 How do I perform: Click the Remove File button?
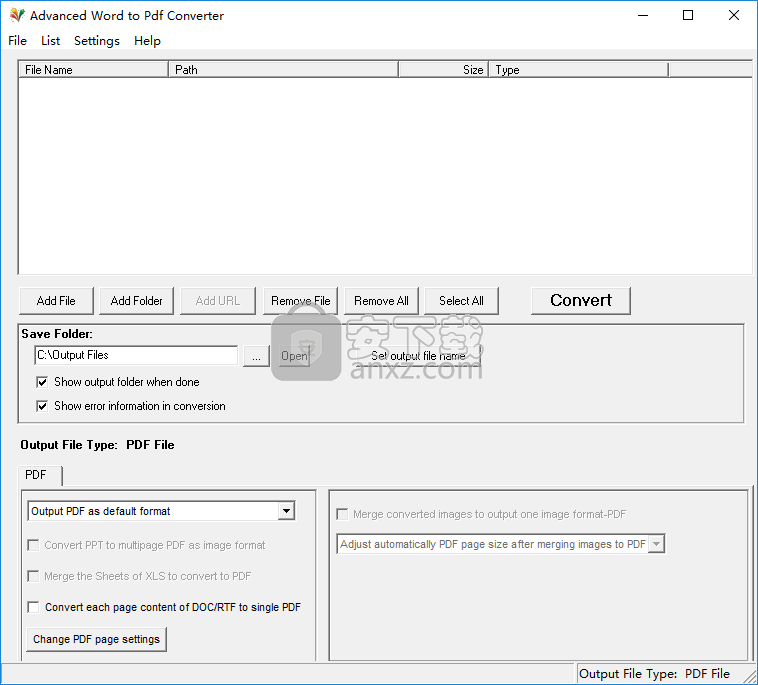point(301,301)
